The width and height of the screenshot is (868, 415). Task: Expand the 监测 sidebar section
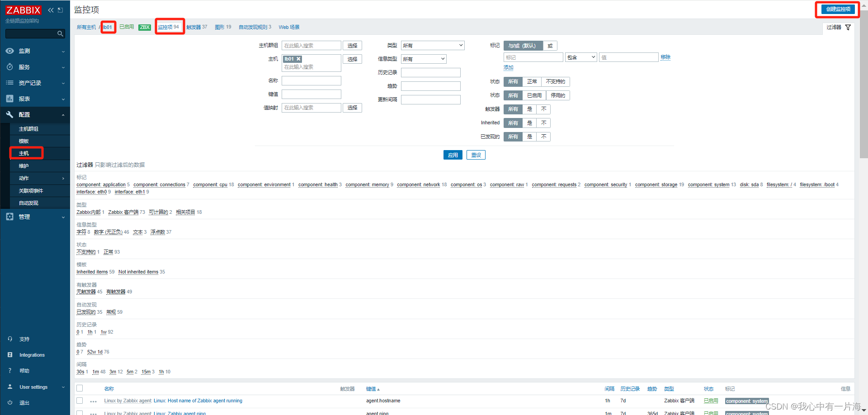pyautogui.click(x=63, y=52)
